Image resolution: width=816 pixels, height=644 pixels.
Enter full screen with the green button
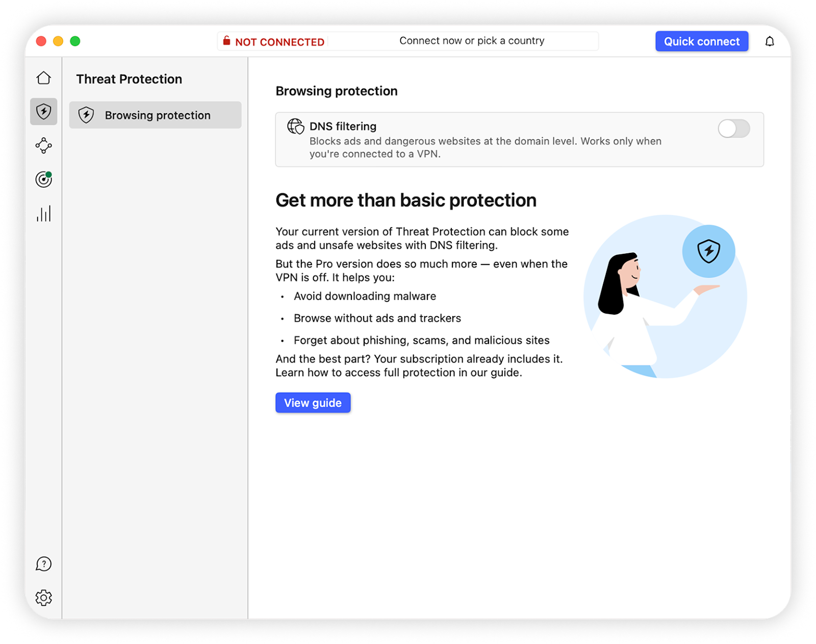75,41
